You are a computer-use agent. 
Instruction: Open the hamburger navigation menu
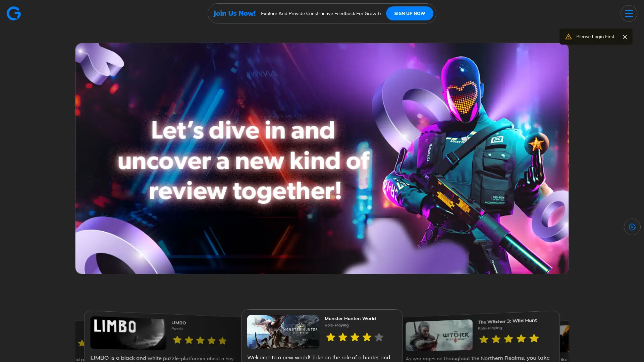(629, 13)
